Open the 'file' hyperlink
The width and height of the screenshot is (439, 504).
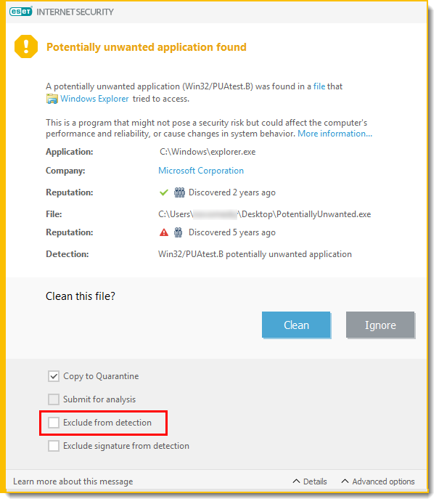pos(319,86)
